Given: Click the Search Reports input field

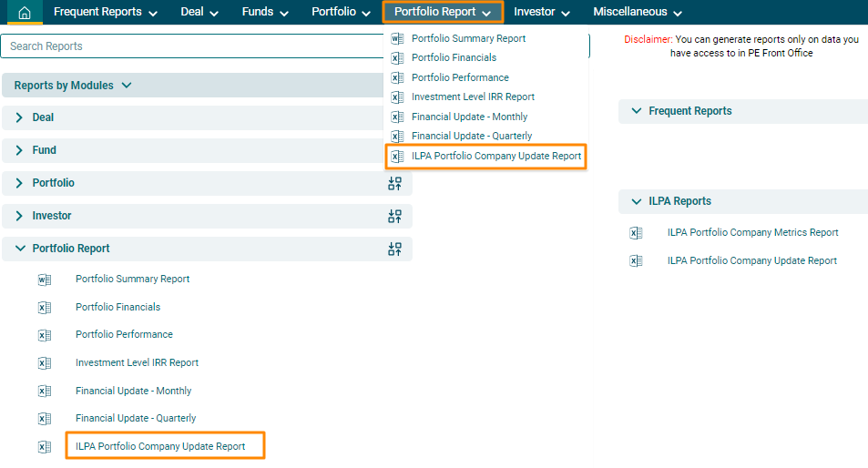Looking at the screenshot, I should click(x=191, y=46).
